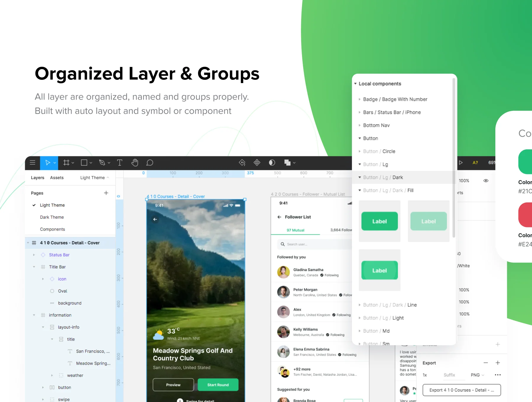The width and height of the screenshot is (532, 402).
Task: Select the 4 1 0 Courses frame title
Action: click(176, 197)
